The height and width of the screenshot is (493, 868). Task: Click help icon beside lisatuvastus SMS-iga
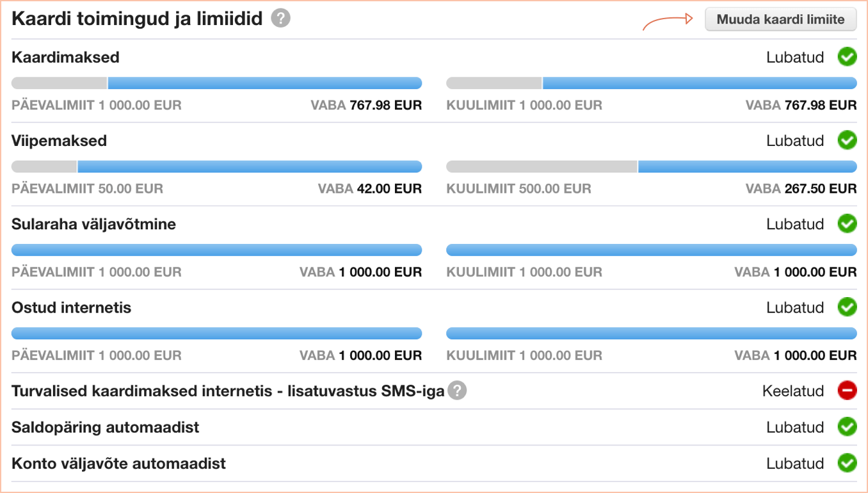457,391
